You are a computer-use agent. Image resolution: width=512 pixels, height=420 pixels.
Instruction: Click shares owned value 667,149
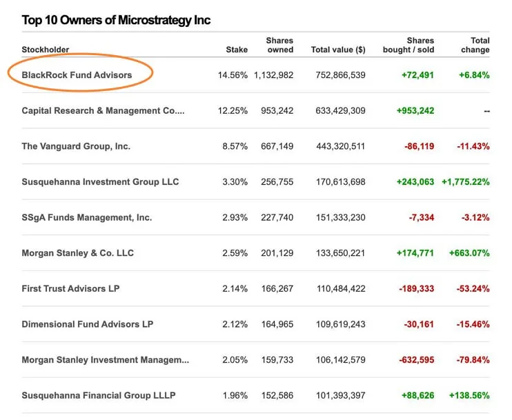(277, 146)
